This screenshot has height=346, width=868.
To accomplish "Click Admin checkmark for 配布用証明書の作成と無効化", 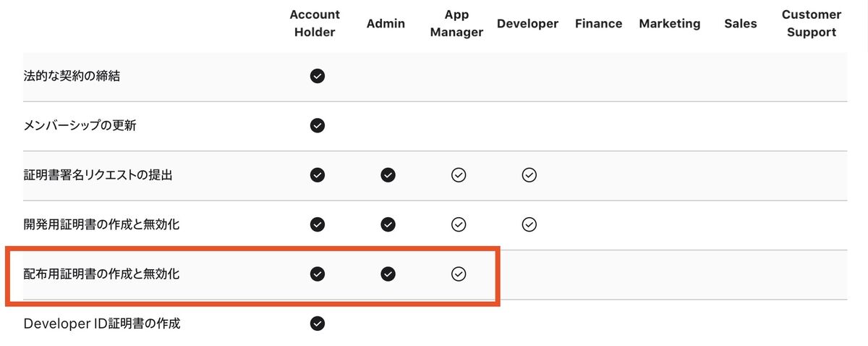I will pyautogui.click(x=388, y=274).
